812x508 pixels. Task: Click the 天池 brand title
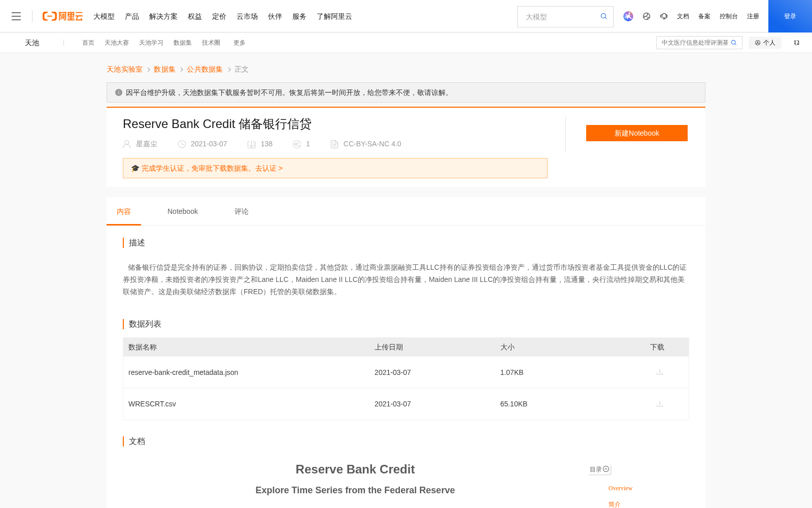tap(32, 43)
